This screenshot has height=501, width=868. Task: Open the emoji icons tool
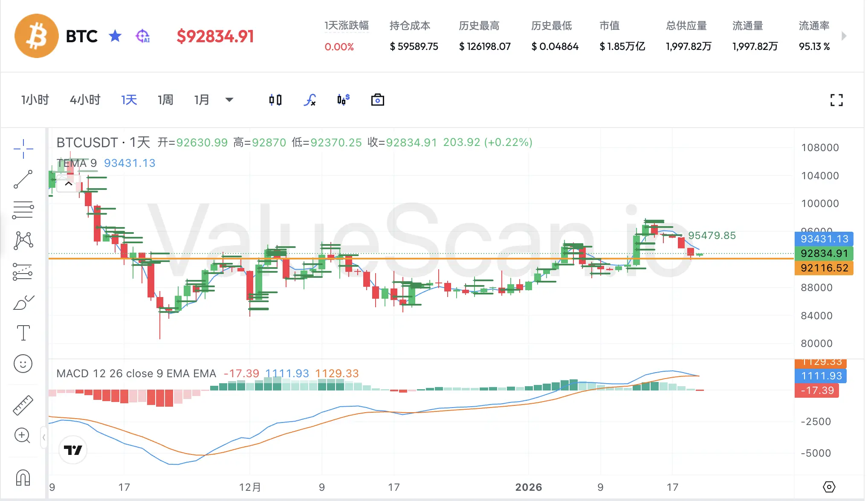[x=23, y=364]
